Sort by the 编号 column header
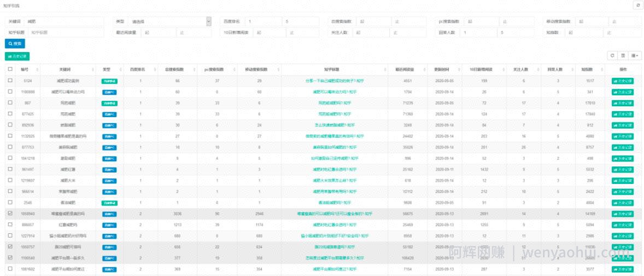The image size is (644, 276). pos(27,70)
